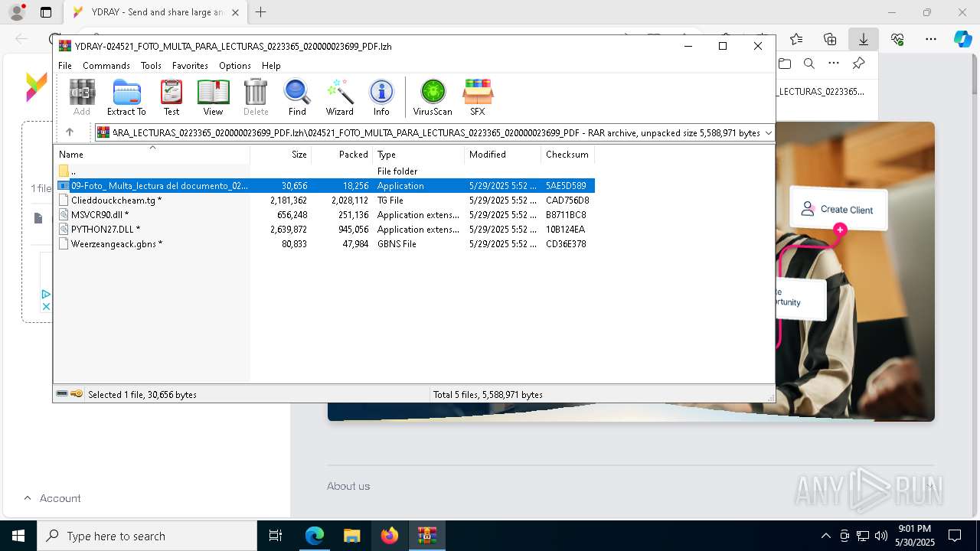
Task: Sort by Modified column header
Action: [502, 155]
